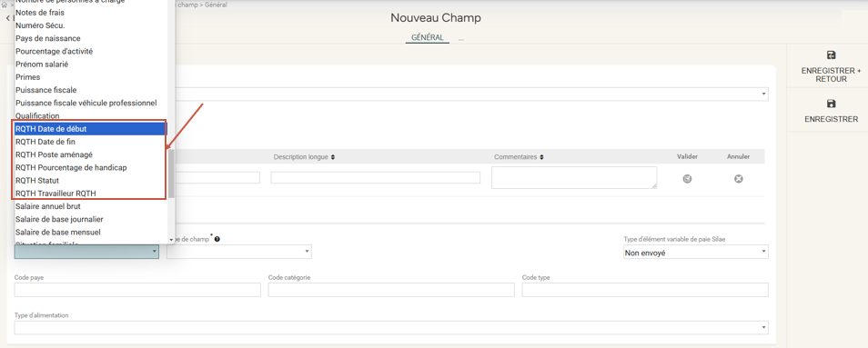Viewport: 868px width, 348px height.
Task: Select RQTH Date de fin option
Action: click(91, 142)
